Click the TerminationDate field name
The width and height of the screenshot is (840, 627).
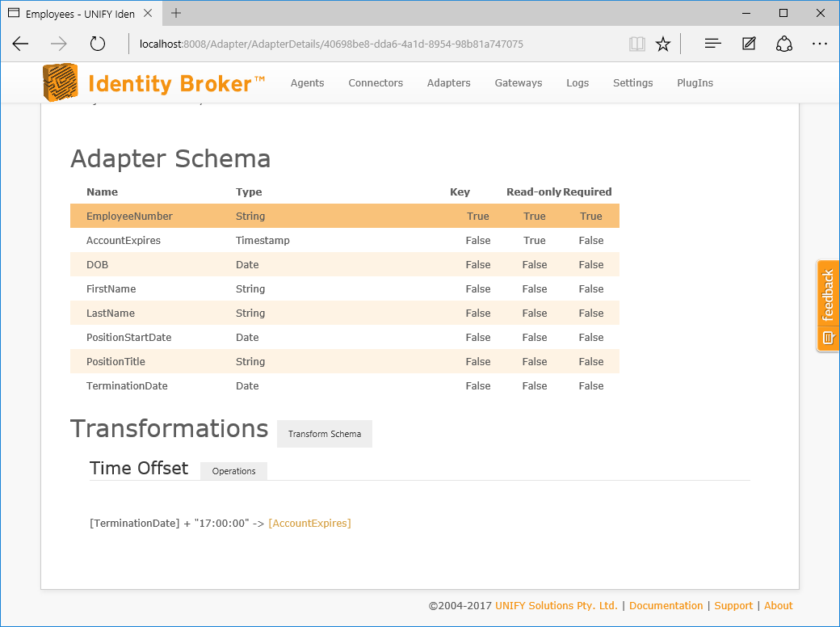127,386
